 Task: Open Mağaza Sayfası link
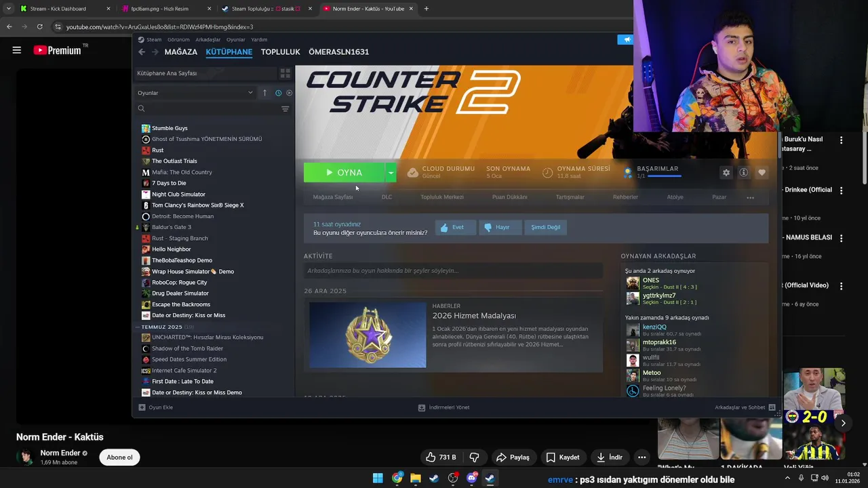point(333,197)
